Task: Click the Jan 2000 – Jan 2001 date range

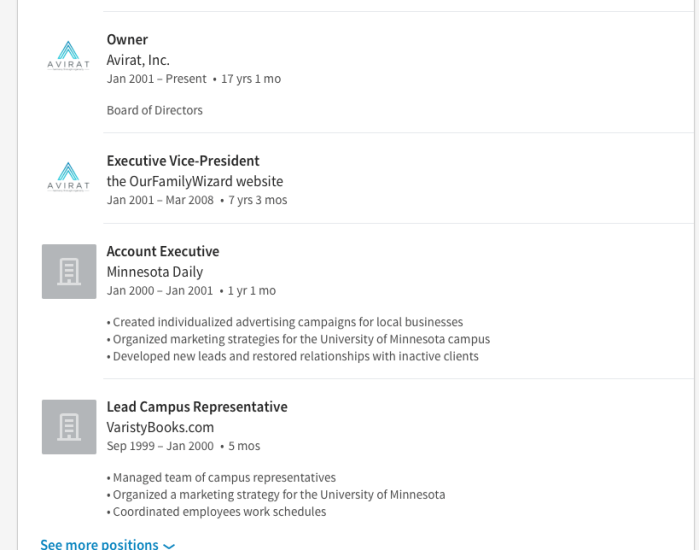Action: point(160,291)
